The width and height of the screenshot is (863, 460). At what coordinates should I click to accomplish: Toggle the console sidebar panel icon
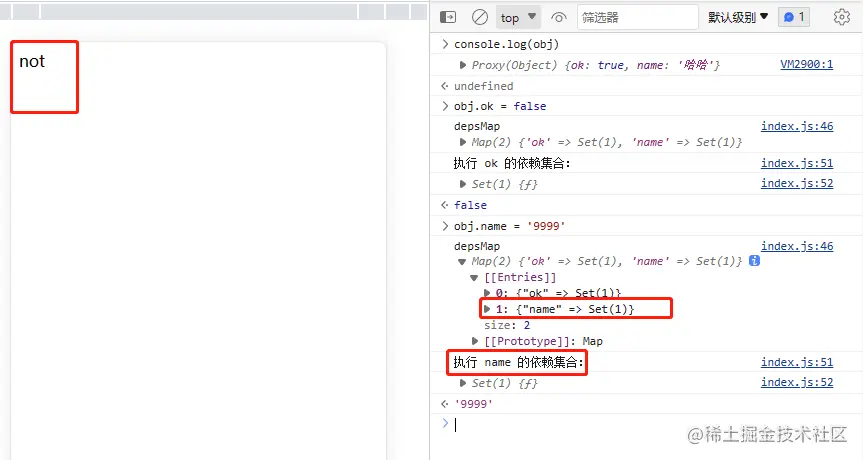pos(448,18)
